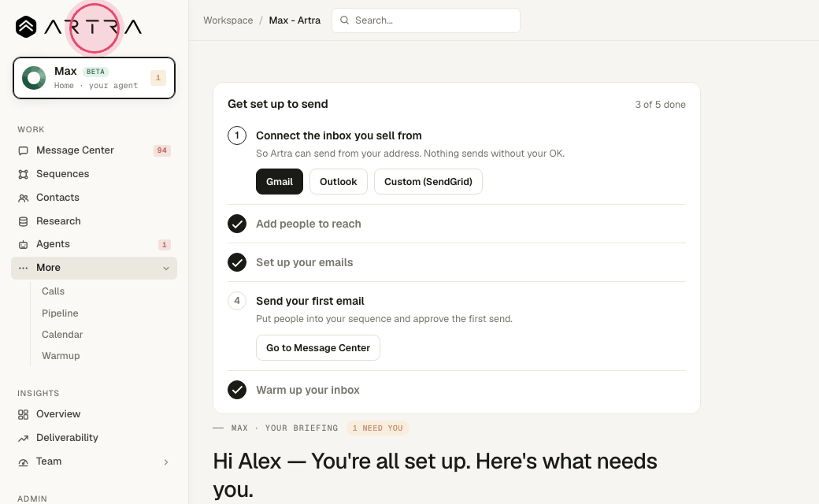The height and width of the screenshot is (504, 819).
Task: Click the 'Send your first email' heading
Action: pyautogui.click(x=310, y=302)
